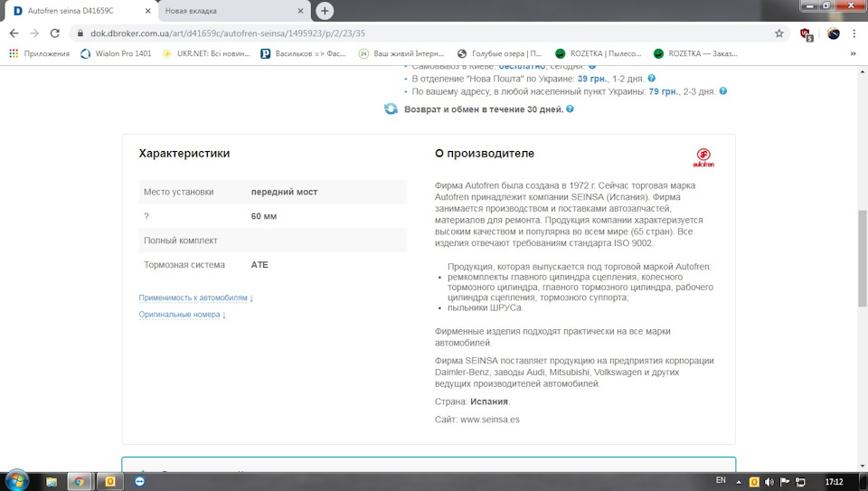Viewport: 868px width, 491px height.
Task: Go back to the previous page
Action: point(14,33)
